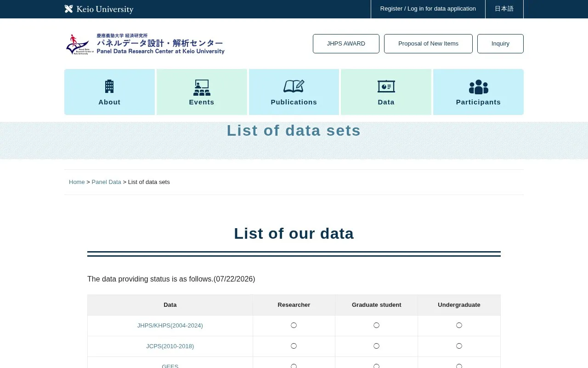Click Graduate student circle in JCPS row
This screenshot has height=368, width=588.
tap(377, 346)
